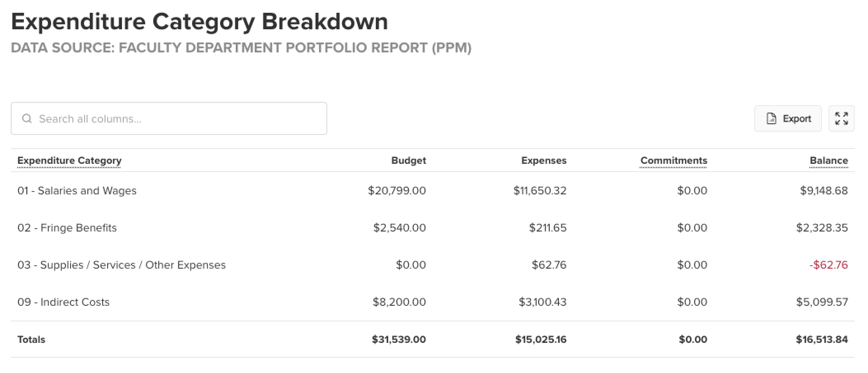Sort rows by the Budget column
The height and width of the screenshot is (373, 868).
point(408,161)
